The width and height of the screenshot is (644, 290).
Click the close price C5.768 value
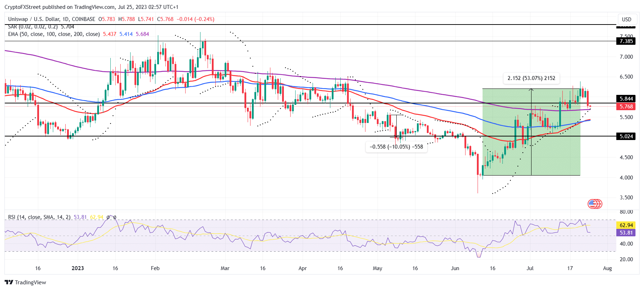tap(165, 19)
